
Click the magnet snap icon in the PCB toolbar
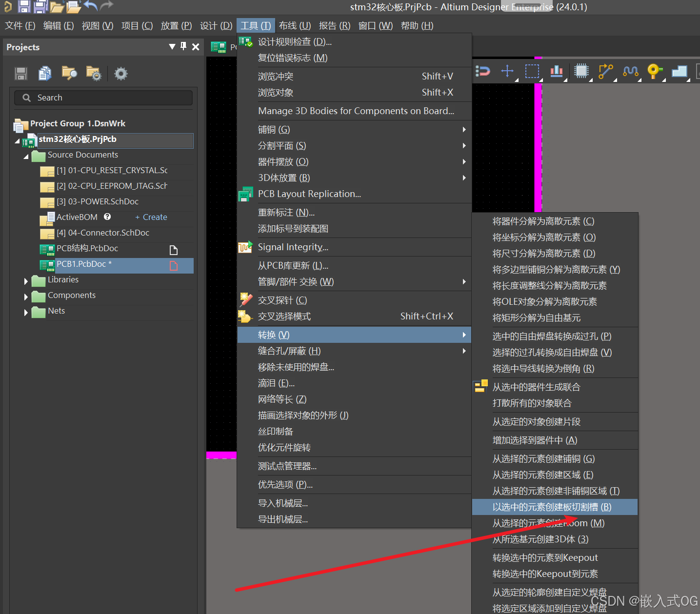click(482, 71)
